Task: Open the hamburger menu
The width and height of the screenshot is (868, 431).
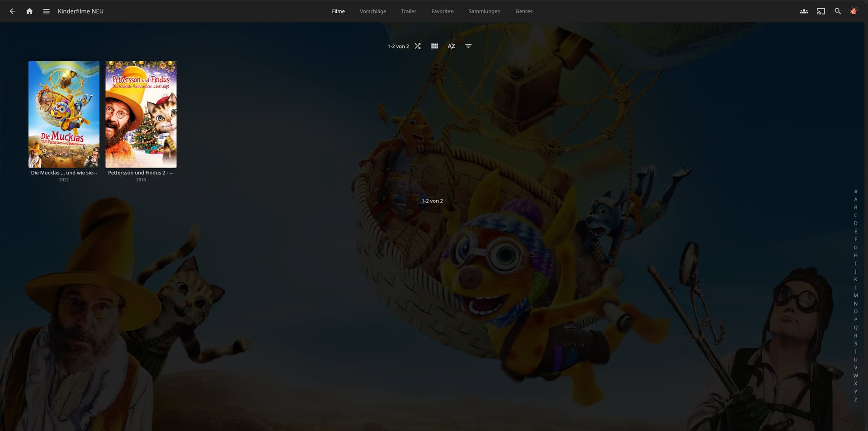Action: 46,11
